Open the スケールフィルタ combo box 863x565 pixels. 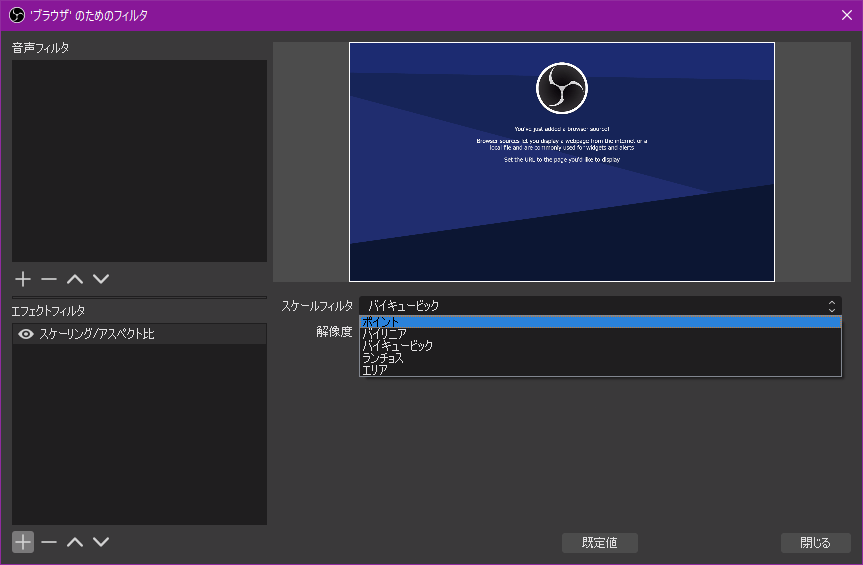(x=600, y=306)
